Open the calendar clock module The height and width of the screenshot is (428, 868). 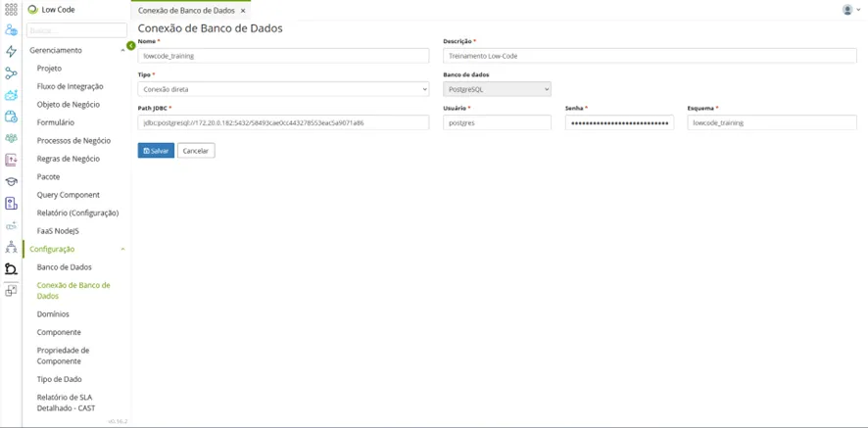click(x=11, y=117)
